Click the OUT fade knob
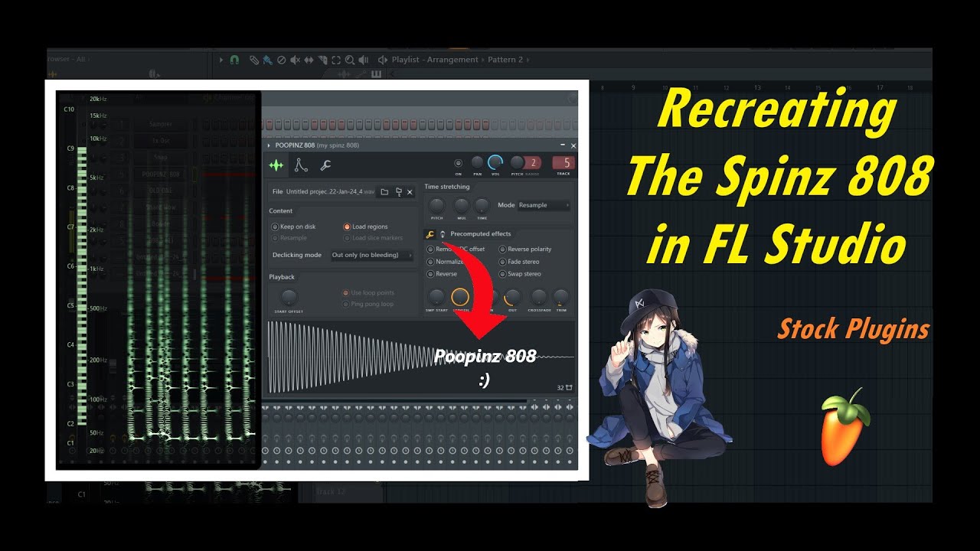The height and width of the screenshot is (551, 980). (x=512, y=297)
